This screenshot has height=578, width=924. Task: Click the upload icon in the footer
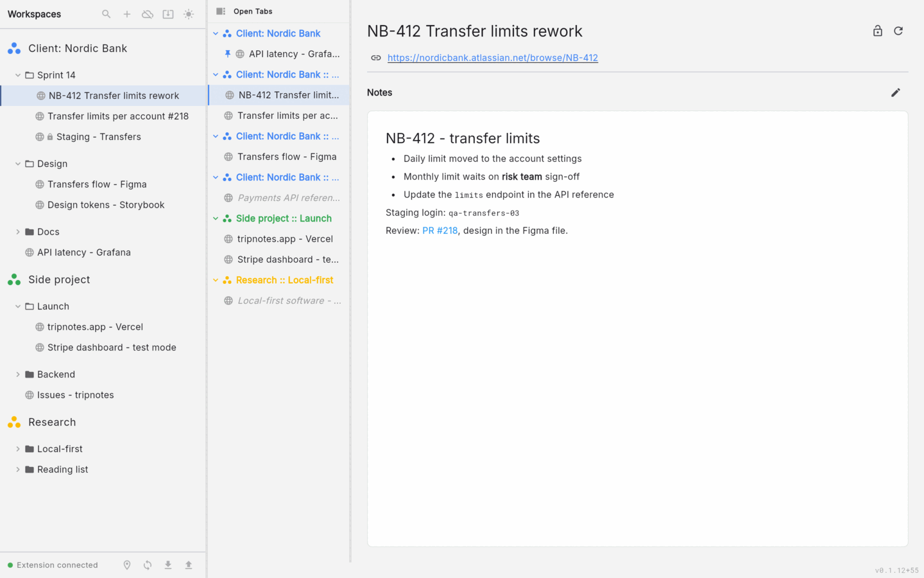pyautogui.click(x=189, y=565)
